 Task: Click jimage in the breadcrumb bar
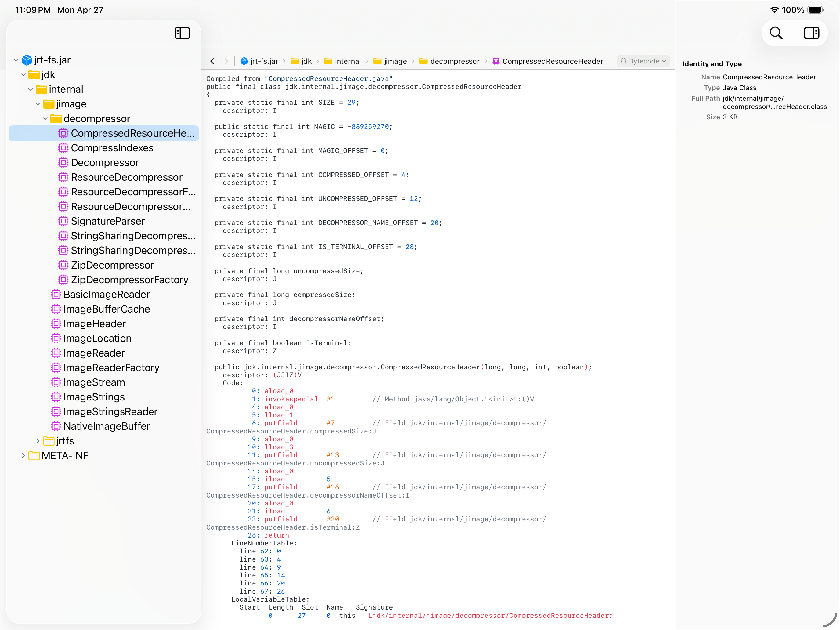pos(390,61)
